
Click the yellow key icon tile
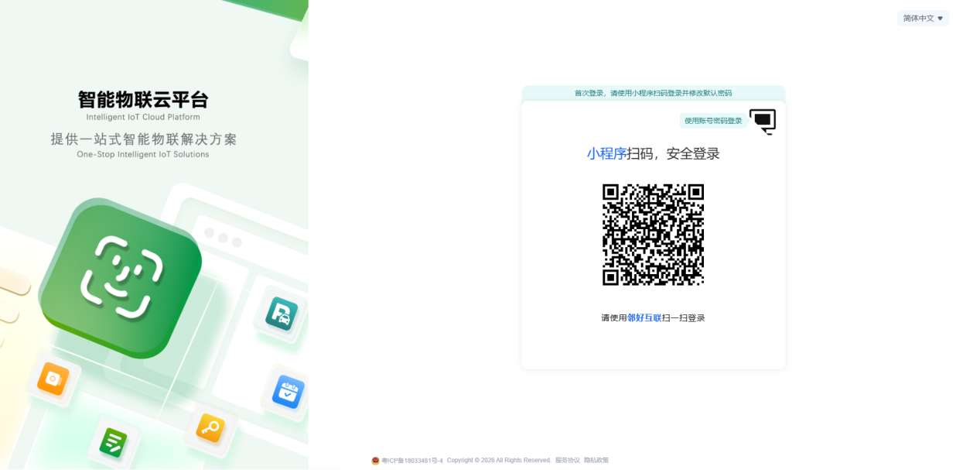[210, 428]
